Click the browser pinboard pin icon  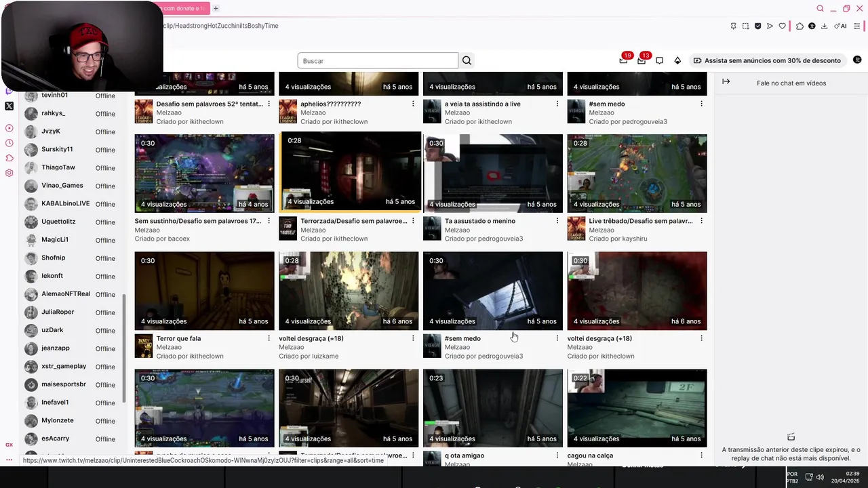click(x=733, y=26)
